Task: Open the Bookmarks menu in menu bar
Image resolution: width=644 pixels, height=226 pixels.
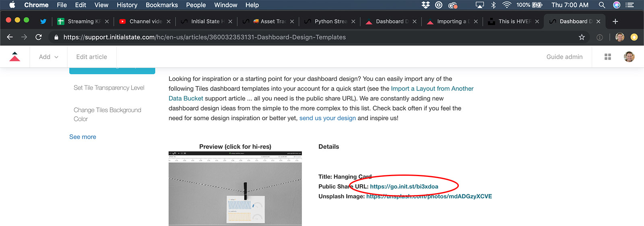Action: click(x=161, y=5)
